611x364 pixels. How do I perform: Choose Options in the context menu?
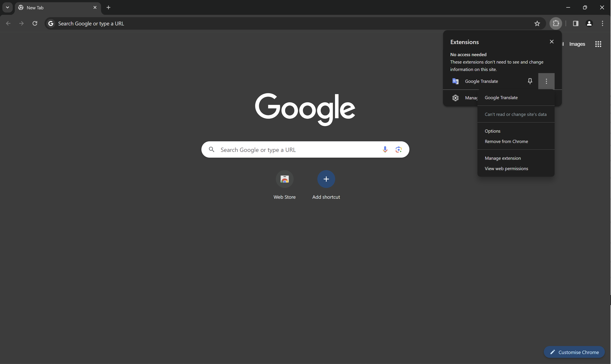point(516,131)
